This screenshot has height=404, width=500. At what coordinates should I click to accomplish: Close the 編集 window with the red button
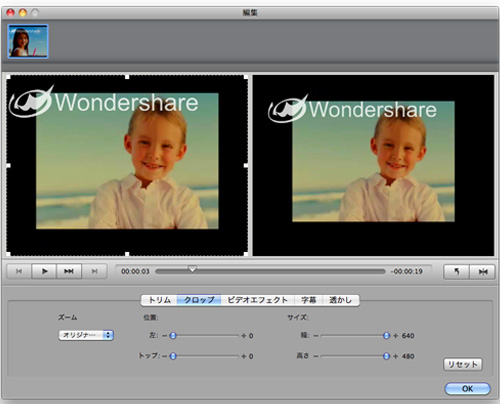pyautogui.click(x=11, y=13)
